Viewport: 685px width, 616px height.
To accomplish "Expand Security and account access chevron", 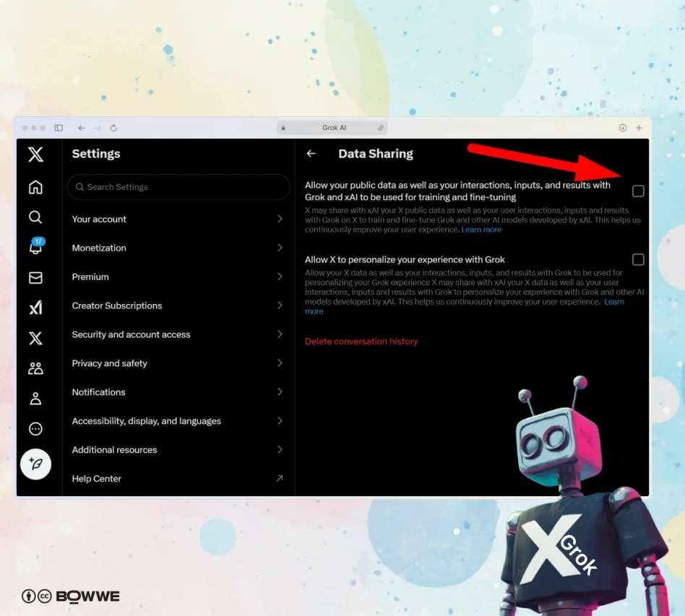I will [280, 334].
